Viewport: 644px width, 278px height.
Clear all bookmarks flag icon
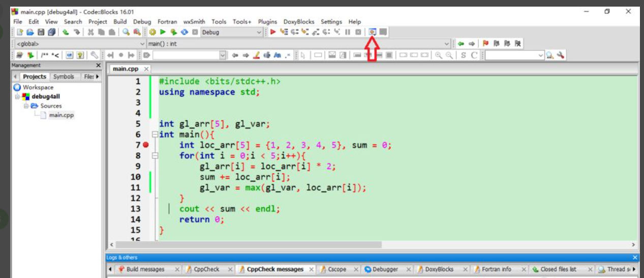pos(518,44)
